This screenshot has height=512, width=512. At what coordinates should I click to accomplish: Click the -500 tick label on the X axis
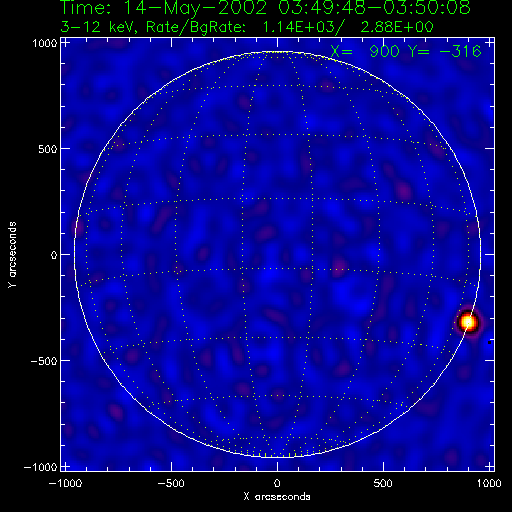pos(171,483)
